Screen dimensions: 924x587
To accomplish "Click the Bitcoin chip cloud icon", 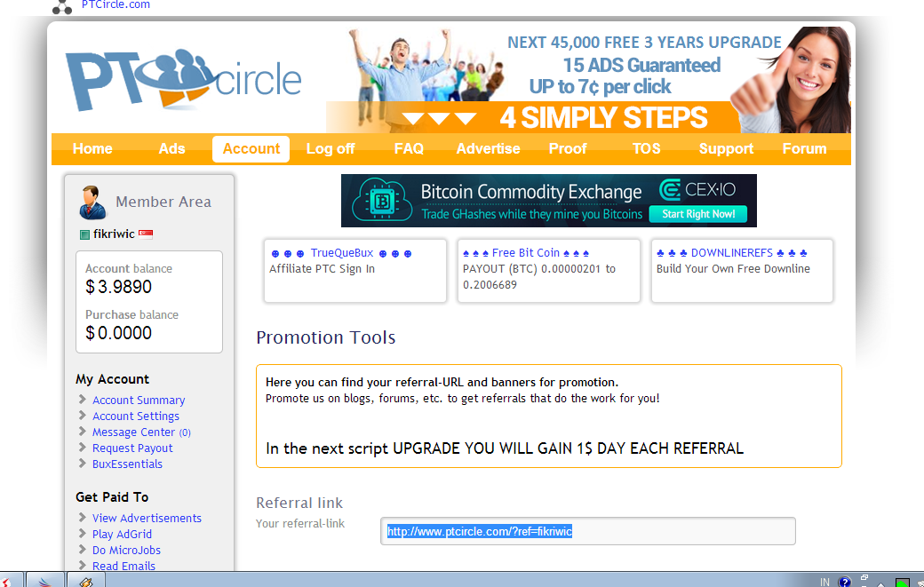I will (382, 201).
